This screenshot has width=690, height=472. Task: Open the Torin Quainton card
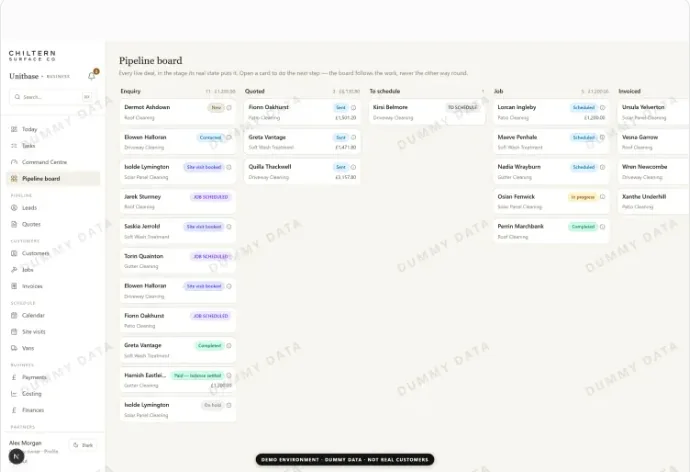[178, 261]
